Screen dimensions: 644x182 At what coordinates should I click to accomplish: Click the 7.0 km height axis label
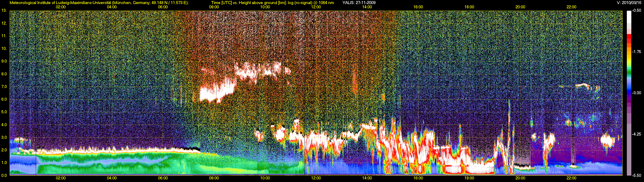[x=4, y=87]
